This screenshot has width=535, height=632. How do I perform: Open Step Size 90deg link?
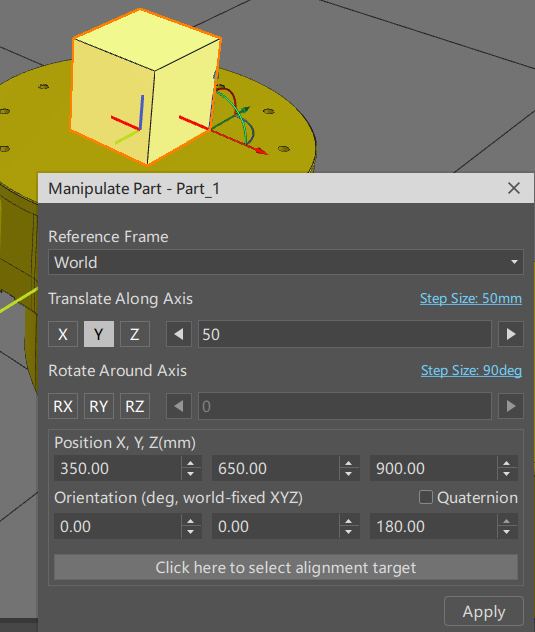[471, 370]
